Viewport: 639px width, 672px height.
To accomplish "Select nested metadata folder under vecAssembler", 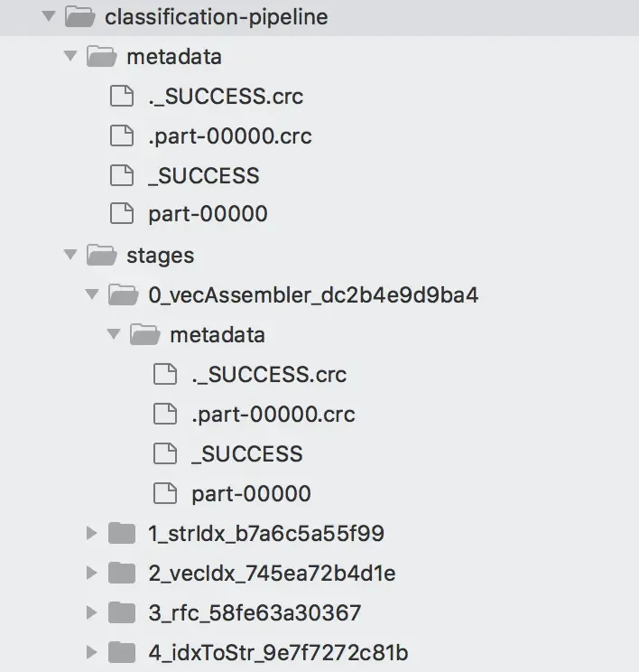I will [x=218, y=335].
